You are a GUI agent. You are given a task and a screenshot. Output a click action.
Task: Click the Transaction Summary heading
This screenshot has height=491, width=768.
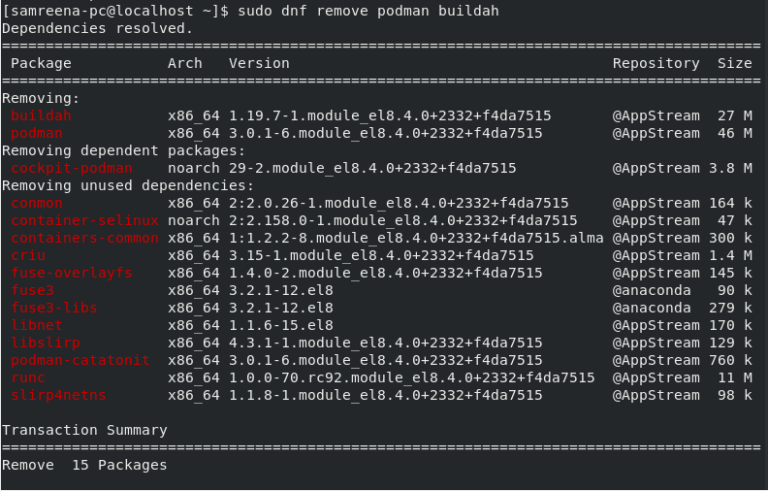pyautogui.click(x=84, y=430)
